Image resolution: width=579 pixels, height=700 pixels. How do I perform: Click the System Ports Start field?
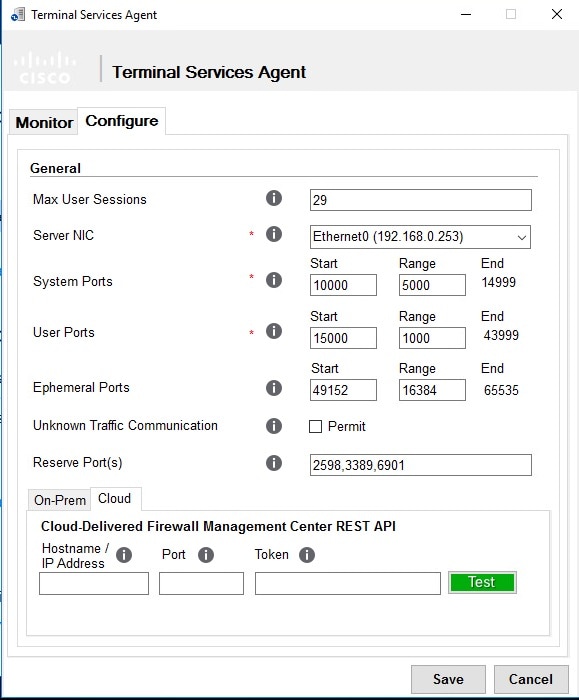[343, 285]
